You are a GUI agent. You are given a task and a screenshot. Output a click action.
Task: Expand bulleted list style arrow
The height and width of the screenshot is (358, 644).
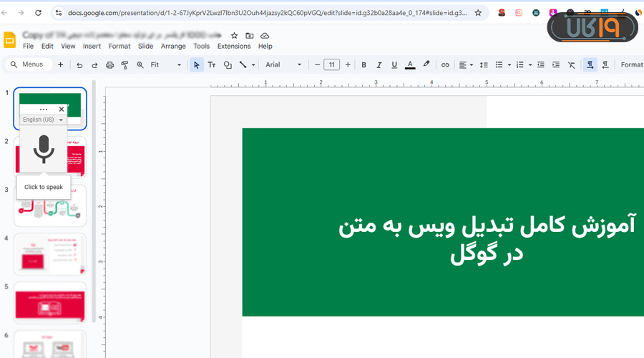pos(509,65)
